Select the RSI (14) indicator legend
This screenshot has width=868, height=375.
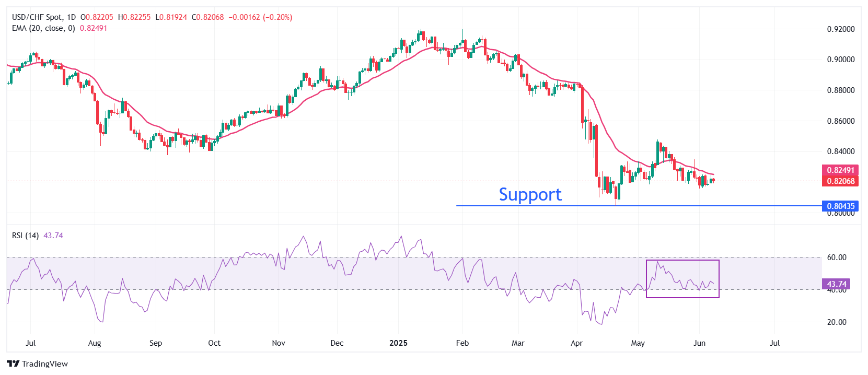25,236
